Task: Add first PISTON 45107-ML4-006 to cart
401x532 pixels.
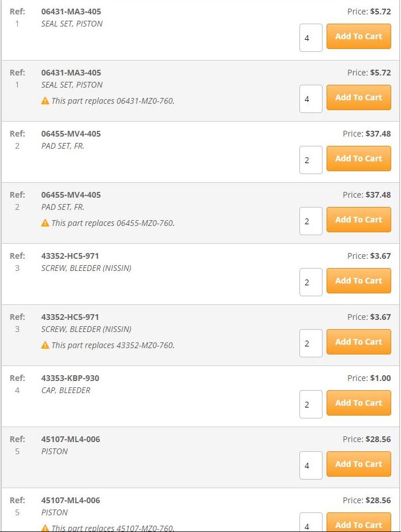Action: [358, 464]
